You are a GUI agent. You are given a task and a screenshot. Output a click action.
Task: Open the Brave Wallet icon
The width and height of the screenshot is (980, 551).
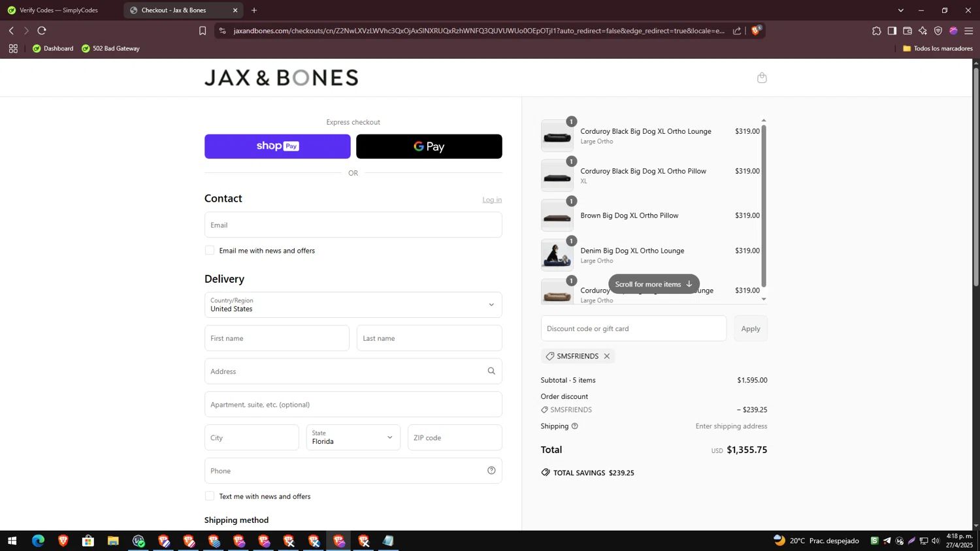(x=907, y=31)
